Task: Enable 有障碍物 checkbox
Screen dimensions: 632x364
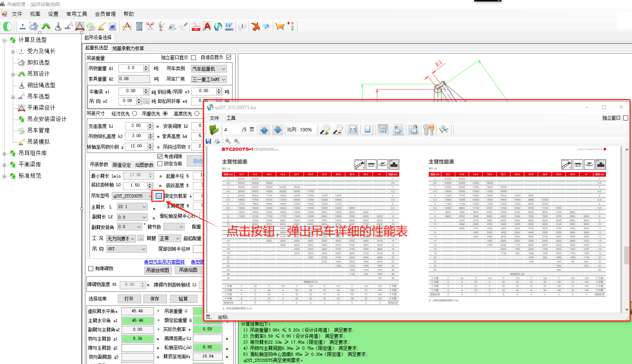Action: (x=91, y=269)
